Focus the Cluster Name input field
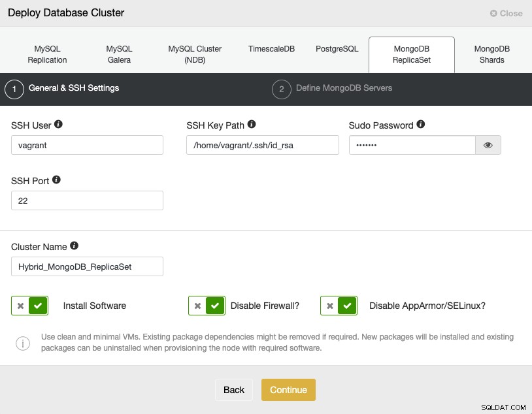This screenshot has width=532, height=414. coord(87,266)
